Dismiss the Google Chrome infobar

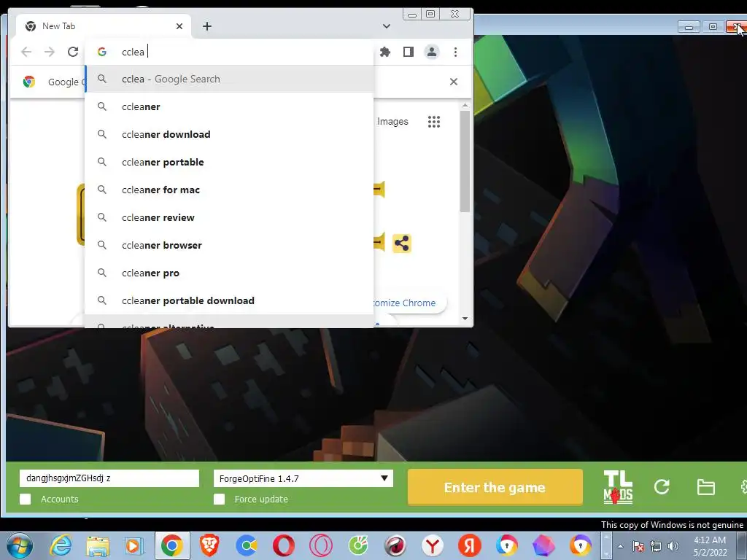pyautogui.click(x=454, y=82)
